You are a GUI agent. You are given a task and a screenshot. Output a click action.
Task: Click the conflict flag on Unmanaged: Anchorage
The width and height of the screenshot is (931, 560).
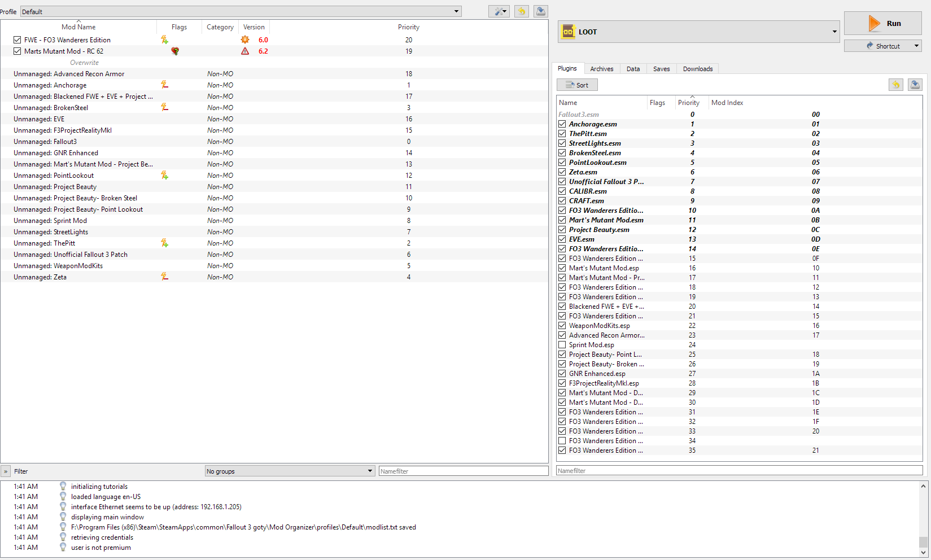click(164, 85)
